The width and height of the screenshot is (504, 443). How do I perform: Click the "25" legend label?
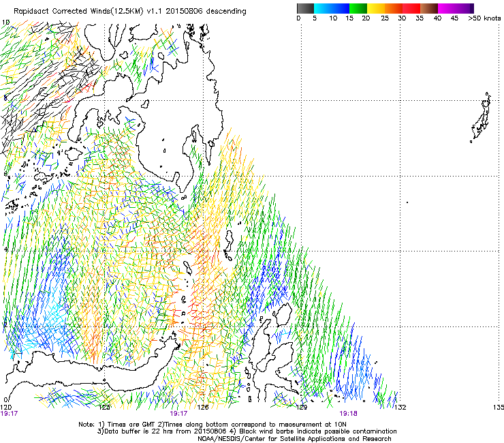pyautogui.click(x=385, y=18)
